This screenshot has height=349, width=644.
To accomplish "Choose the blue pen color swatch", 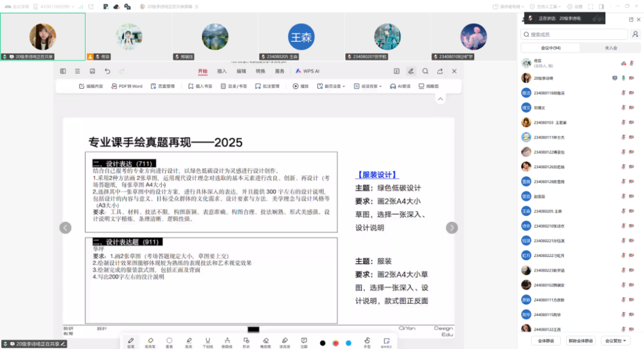I will coord(348,343).
